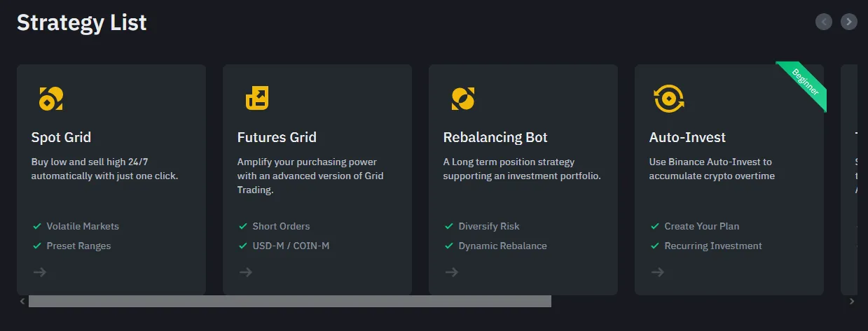868x331 pixels.
Task: Click the 'Recurring Investment' feature text
Action: click(713, 246)
